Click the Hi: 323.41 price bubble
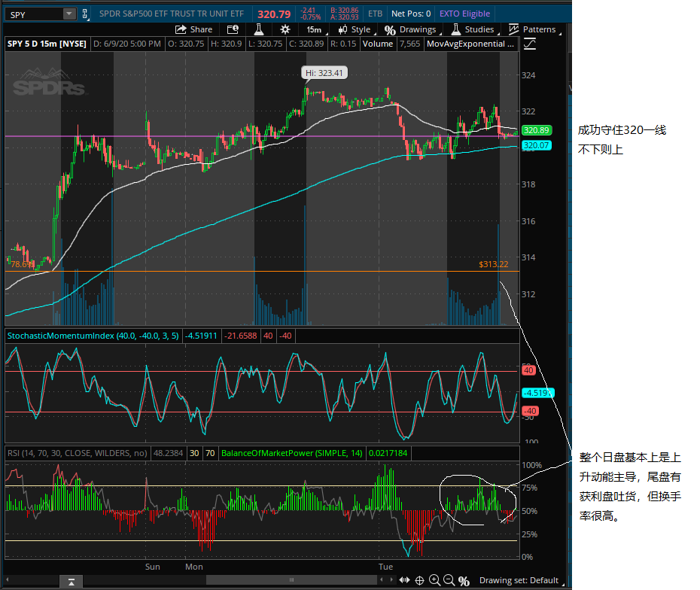This screenshot has width=700, height=590. coord(324,73)
